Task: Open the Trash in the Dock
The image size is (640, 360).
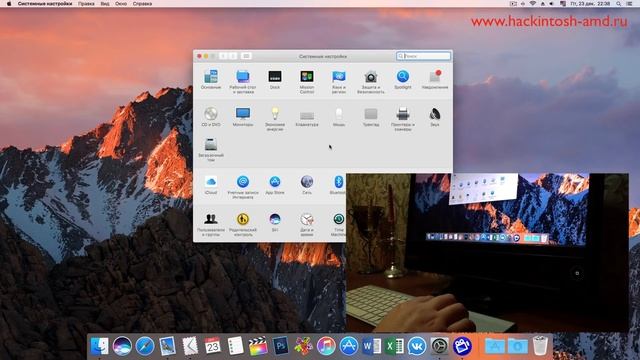Action: tap(540, 346)
